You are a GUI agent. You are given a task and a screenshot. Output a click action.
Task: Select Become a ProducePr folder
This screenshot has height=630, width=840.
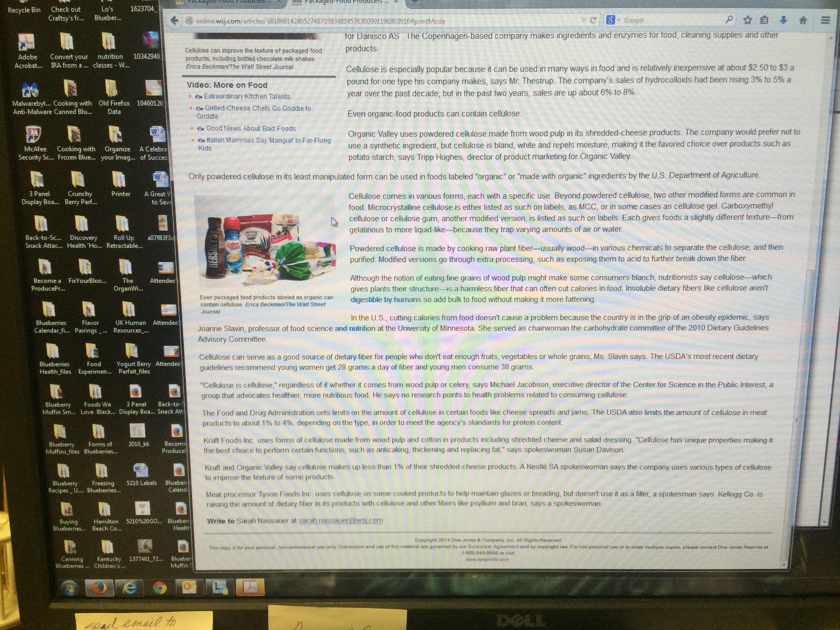tap(47, 275)
